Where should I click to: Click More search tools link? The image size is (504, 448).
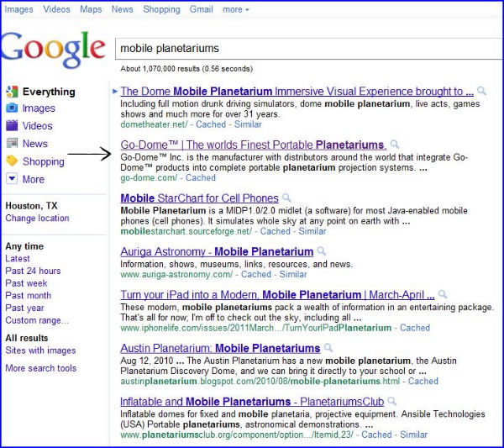pos(41,368)
